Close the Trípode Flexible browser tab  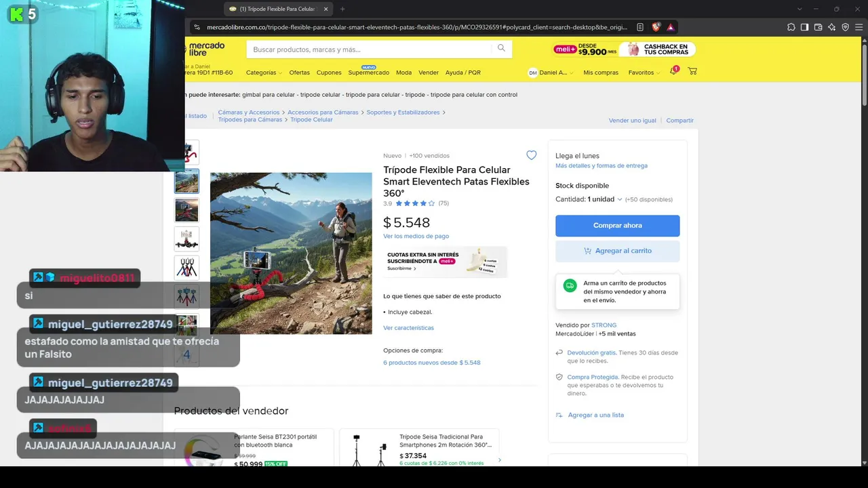click(x=325, y=9)
